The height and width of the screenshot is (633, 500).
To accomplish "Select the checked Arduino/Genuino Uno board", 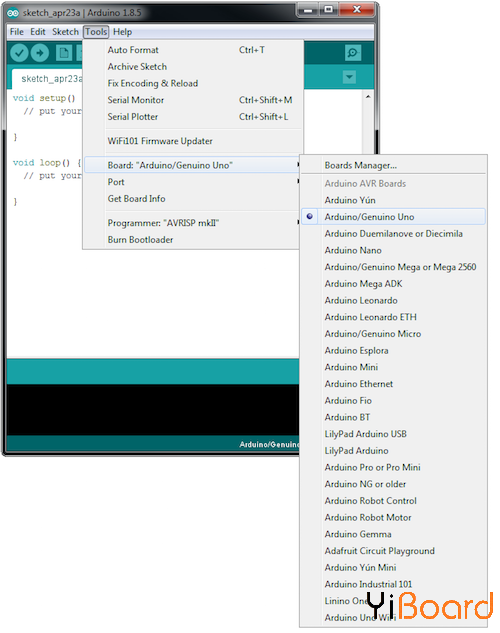I will click(x=393, y=217).
